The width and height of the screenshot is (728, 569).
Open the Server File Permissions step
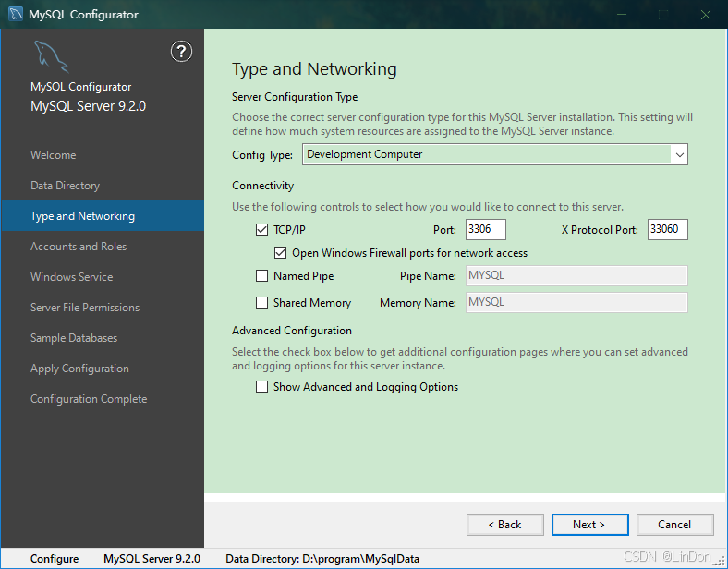pyautogui.click(x=85, y=308)
